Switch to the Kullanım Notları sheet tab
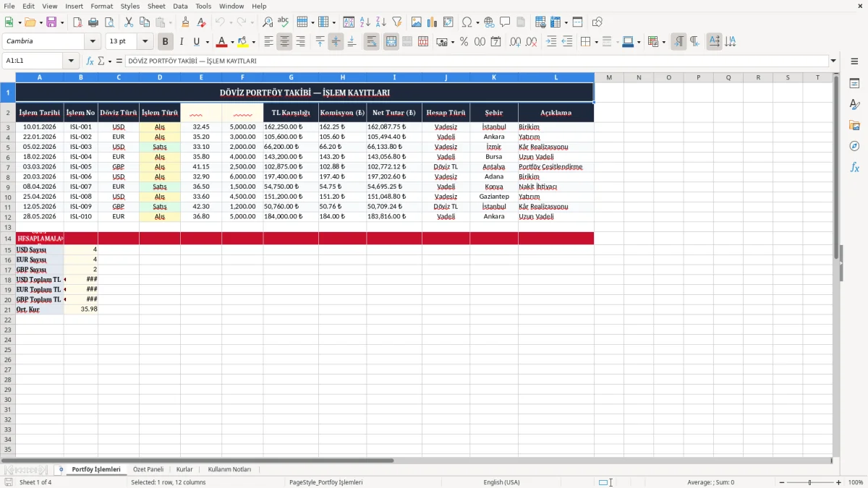Image resolution: width=868 pixels, height=488 pixels. (229, 470)
